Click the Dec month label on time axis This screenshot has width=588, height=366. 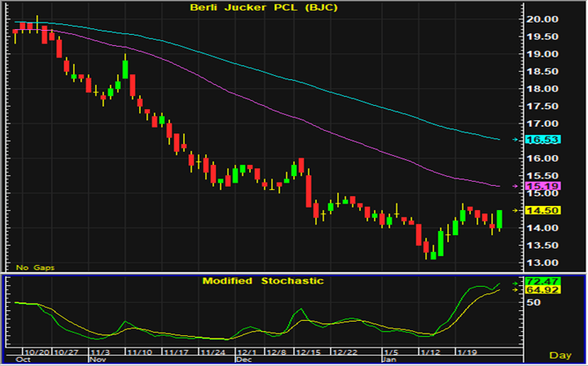coord(243,360)
